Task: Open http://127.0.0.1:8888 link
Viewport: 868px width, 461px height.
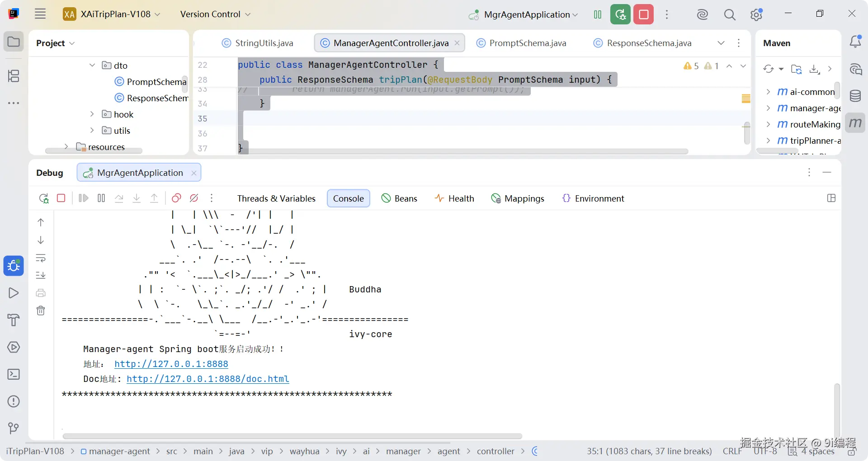Action: click(171, 364)
